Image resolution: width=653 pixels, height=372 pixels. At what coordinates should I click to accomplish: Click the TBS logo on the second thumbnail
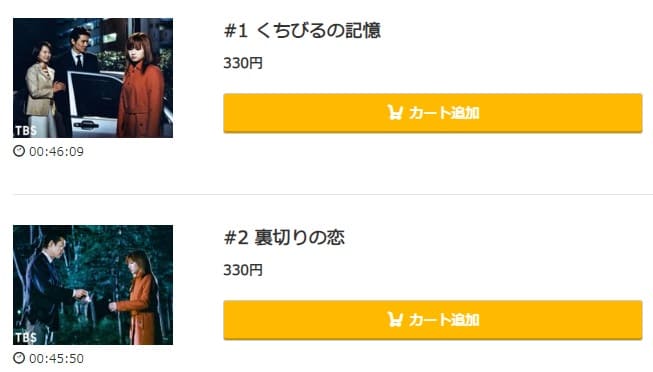26,337
